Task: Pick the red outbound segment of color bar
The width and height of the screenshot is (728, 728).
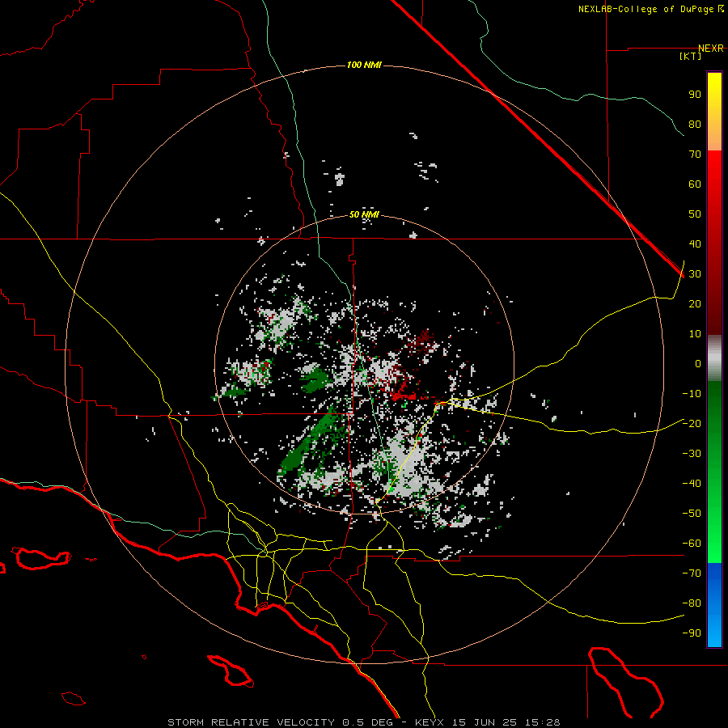Action: point(714,243)
